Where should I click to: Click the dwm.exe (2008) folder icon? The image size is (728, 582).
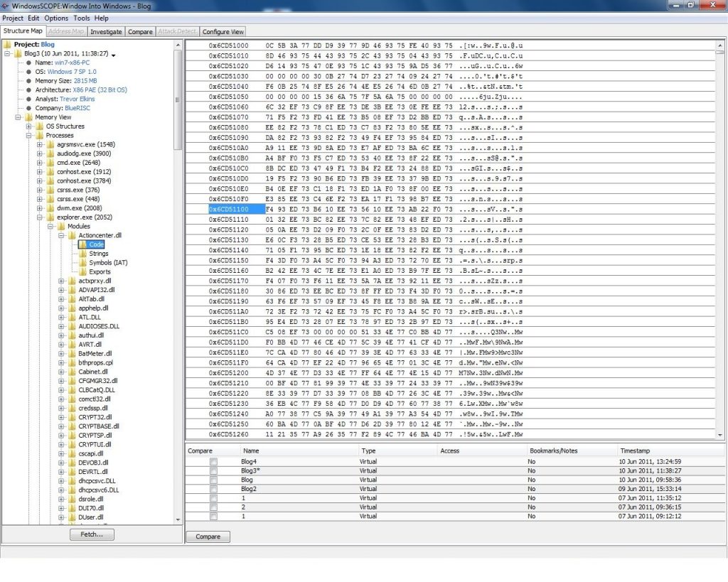click(x=50, y=208)
